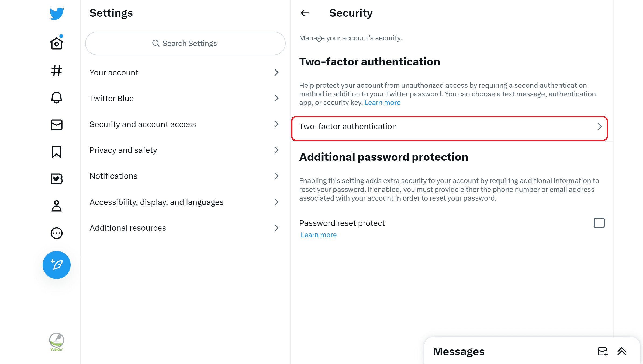This screenshot has height=364, width=643.
Task: Open Notifications bell icon in sidebar
Action: [57, 97]
